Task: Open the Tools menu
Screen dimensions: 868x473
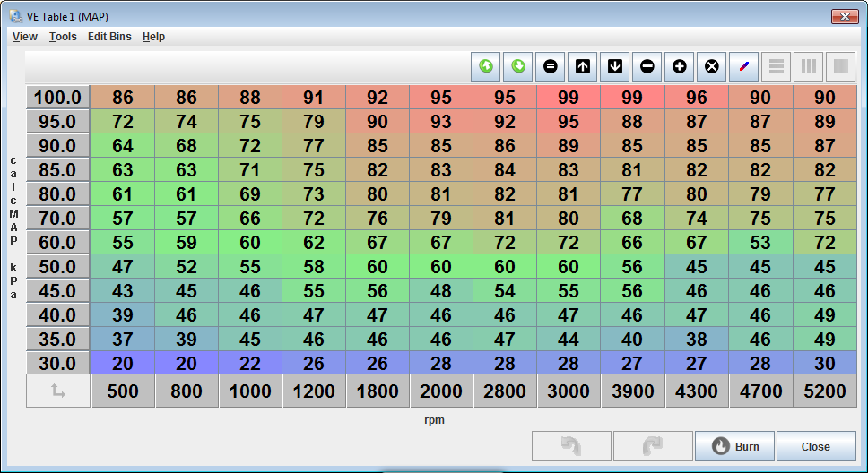Action: pos(63,37)
